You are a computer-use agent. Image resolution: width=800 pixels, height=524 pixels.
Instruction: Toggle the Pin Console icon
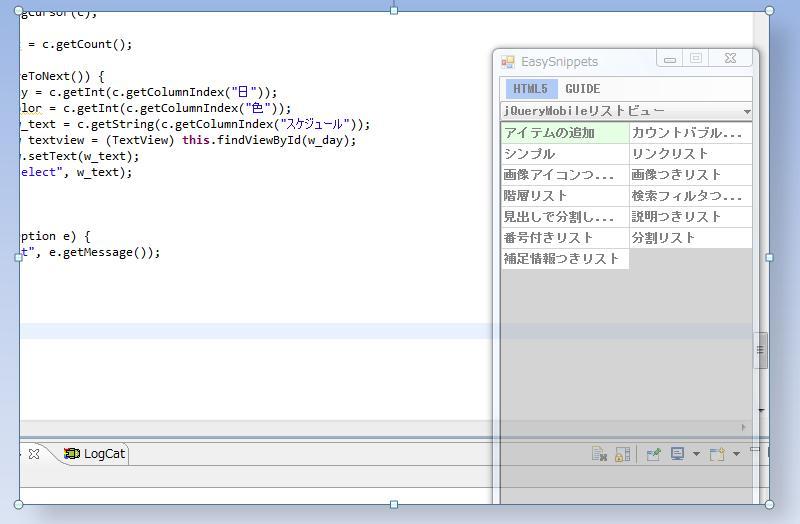654,454
